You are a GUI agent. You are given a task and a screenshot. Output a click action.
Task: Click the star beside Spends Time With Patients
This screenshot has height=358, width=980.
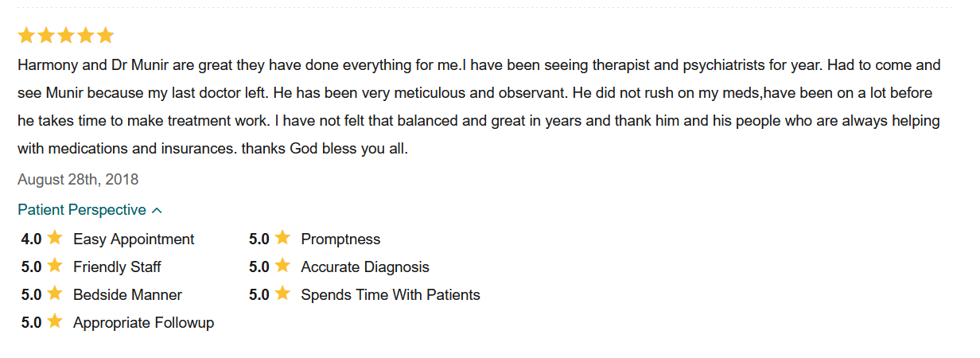[x=282, y=294]
